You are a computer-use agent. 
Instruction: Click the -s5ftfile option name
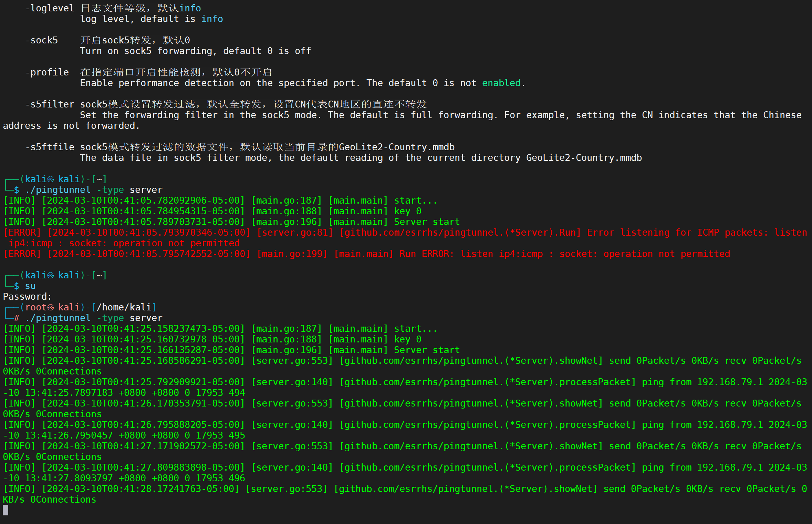(50, 147)
